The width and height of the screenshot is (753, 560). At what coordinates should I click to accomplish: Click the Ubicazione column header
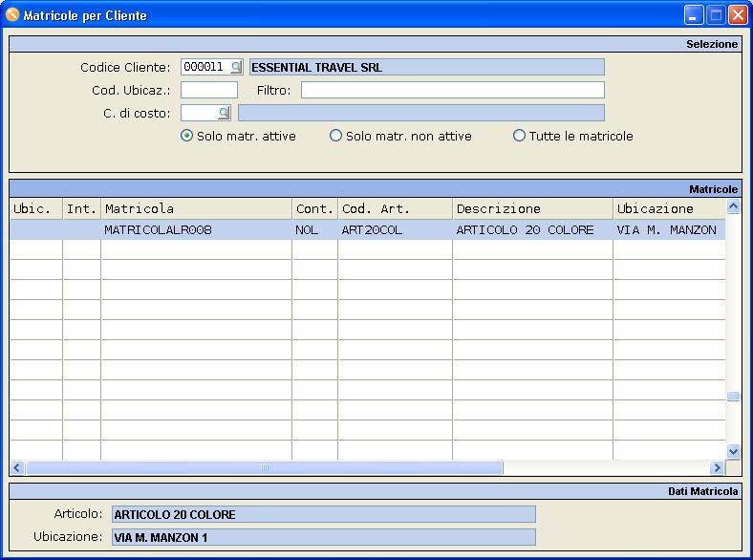[670, 209]
